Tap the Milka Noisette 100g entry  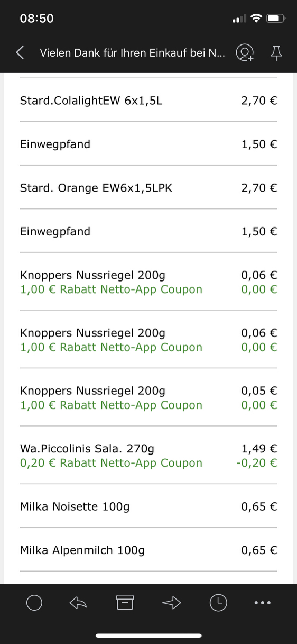148,506
